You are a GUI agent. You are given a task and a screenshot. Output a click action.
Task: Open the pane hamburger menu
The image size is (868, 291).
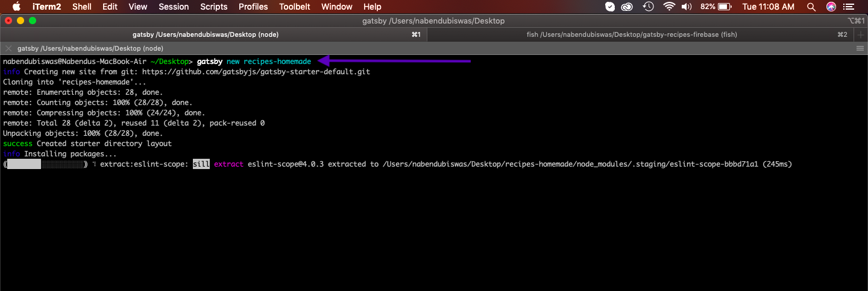860,48
